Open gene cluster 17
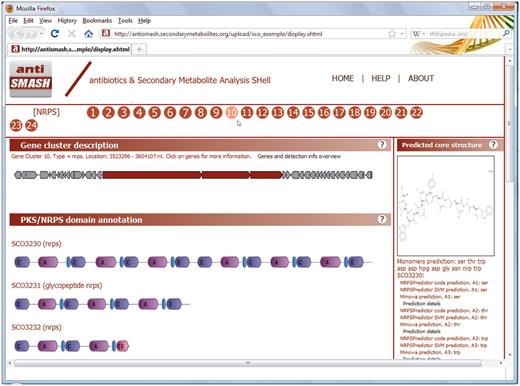 pos(339,113)
